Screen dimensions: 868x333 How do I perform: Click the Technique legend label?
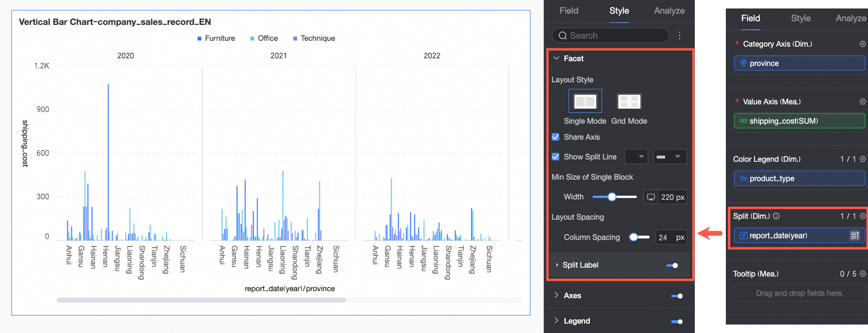pos(318,39)
